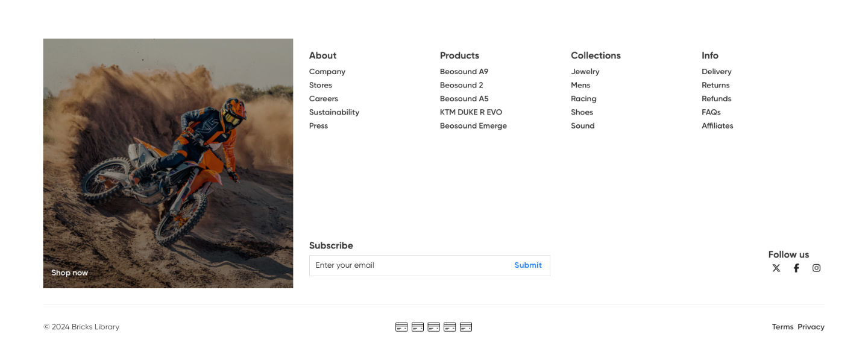This screenshot has height=360, width=868.
Task: Focus the Enter your email field
Action: point(410,265)
